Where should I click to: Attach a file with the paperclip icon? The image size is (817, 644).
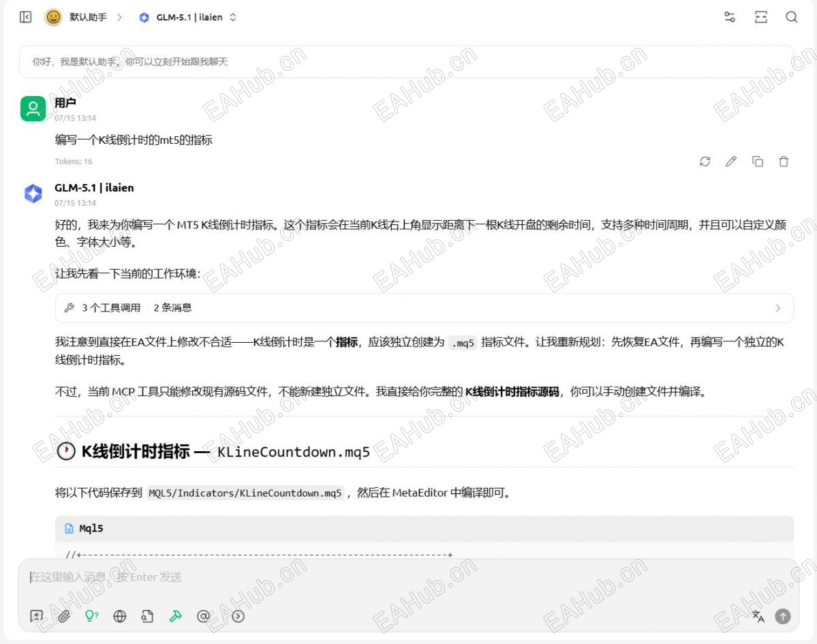tap(64, 616)
